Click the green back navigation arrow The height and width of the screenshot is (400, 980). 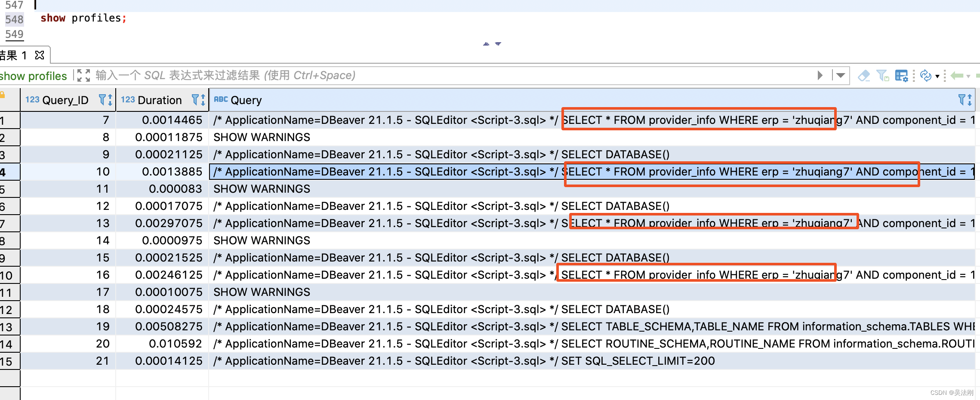[957, 76]
